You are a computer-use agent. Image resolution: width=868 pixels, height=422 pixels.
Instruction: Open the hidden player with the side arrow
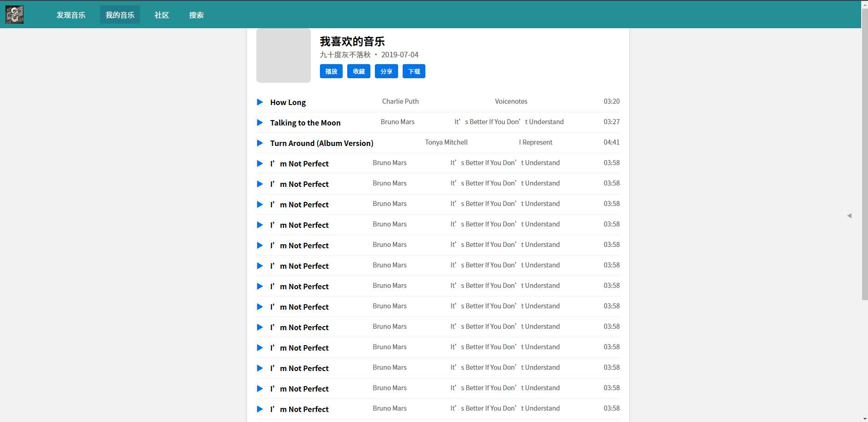click(x=849, y=216)
